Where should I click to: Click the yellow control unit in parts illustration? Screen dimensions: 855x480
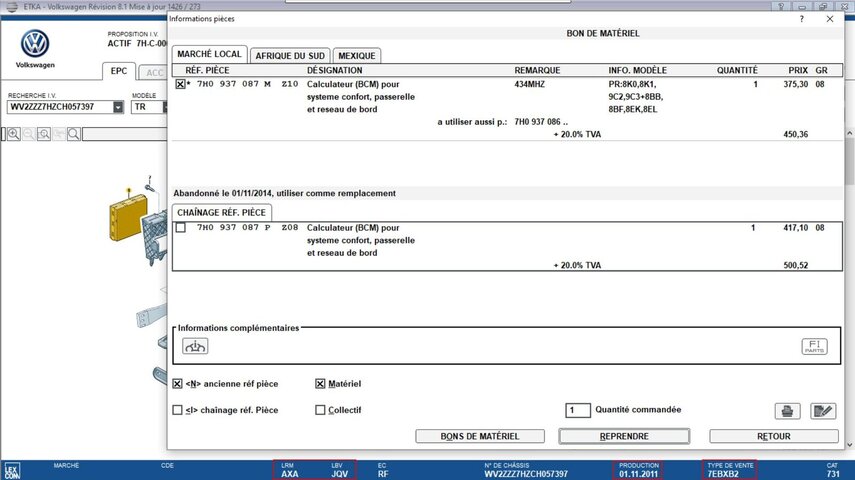(x=128, y=217)
